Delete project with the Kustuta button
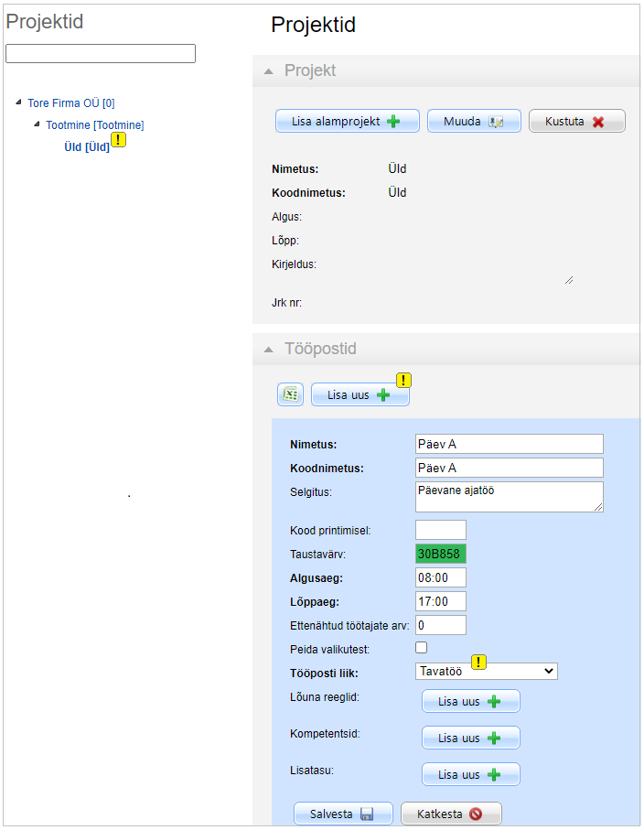Image resolution: width=644 pixels, height=830 pixels. coord(576,122)
